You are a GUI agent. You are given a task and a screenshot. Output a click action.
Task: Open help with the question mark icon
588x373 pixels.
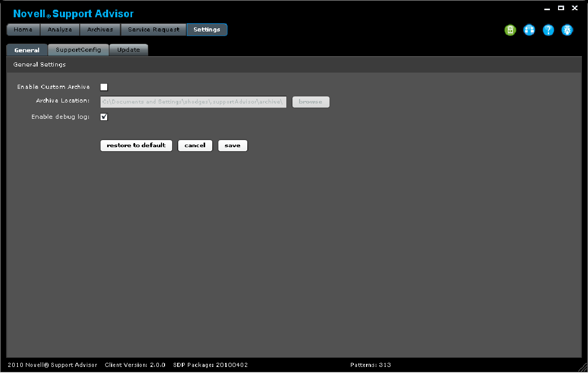point(548,30)
